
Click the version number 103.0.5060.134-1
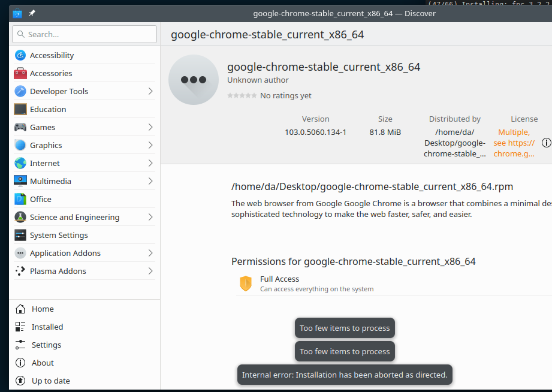pyautogui.click(x=315, y=132)
